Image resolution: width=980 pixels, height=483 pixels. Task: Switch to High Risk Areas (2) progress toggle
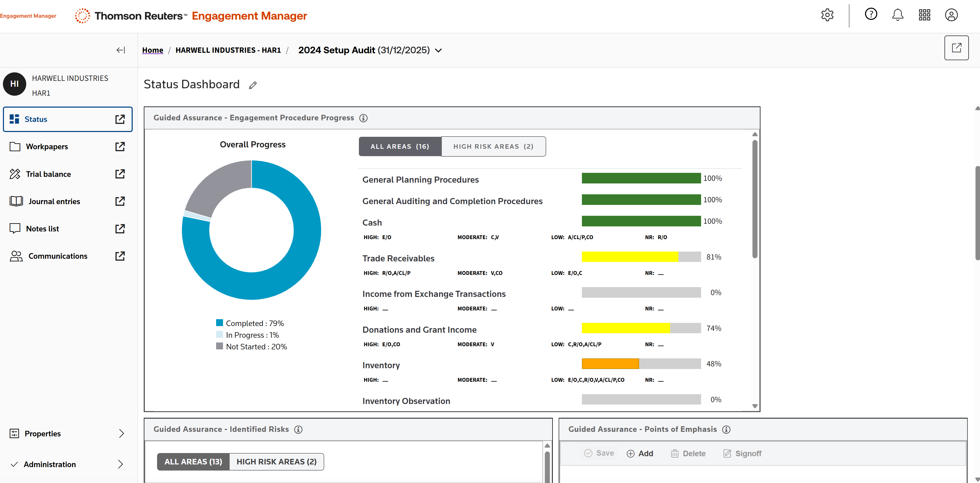493,147
